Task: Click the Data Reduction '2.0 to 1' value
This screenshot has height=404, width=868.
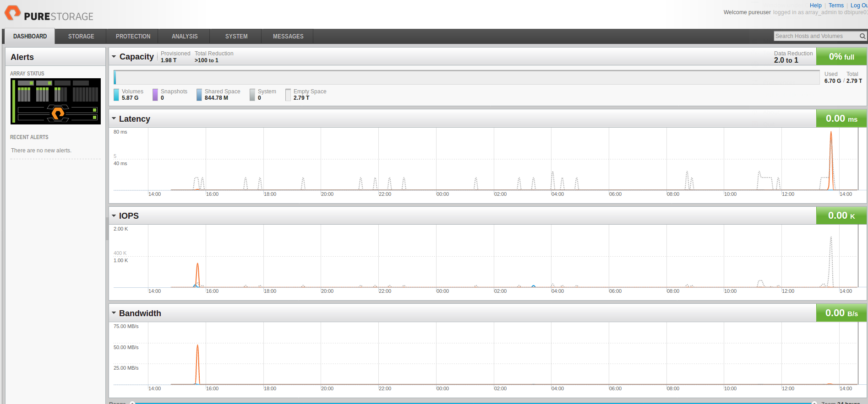Action: click(x=786, y=60)
